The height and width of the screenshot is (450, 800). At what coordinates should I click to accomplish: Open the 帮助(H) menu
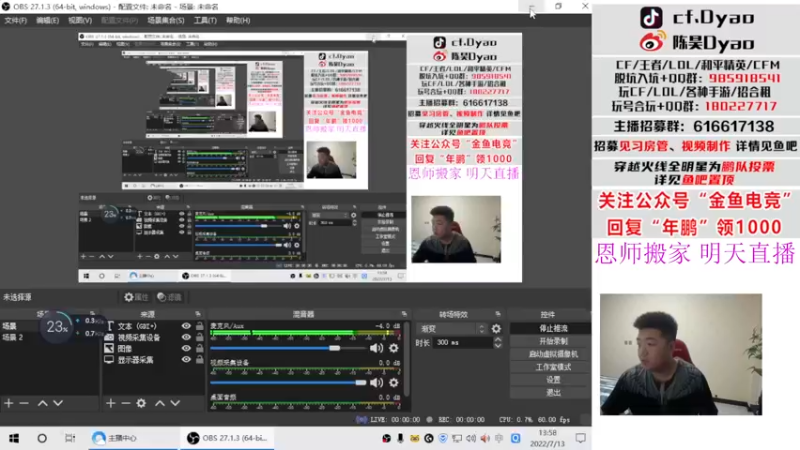click(x=238, y=20)
